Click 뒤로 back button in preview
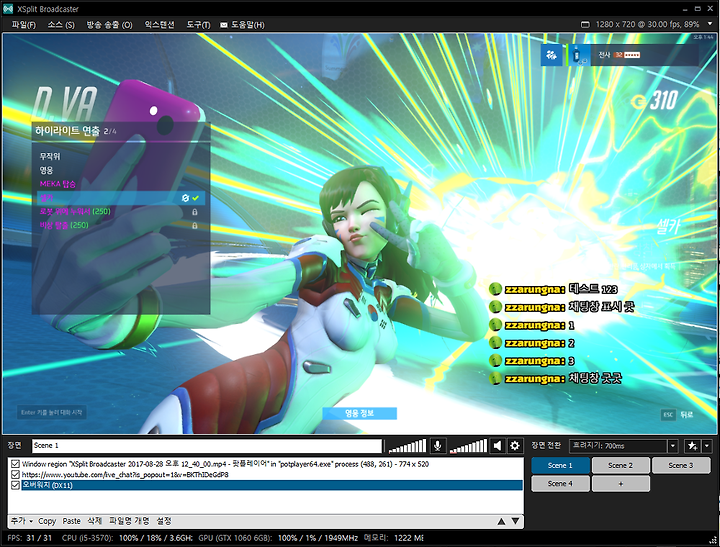This screenshot has height=547, width=720. (687, 414)
